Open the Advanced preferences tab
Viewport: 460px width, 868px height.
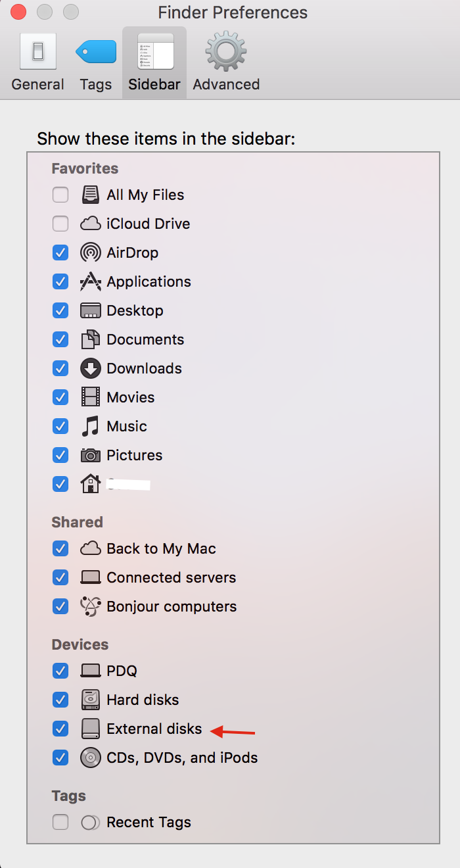coord(226,62)
